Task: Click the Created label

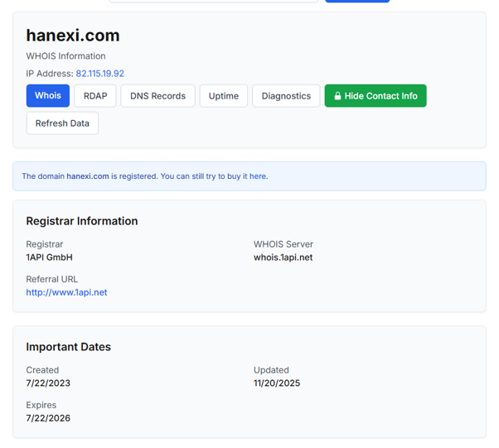Action: coord(42,370)
